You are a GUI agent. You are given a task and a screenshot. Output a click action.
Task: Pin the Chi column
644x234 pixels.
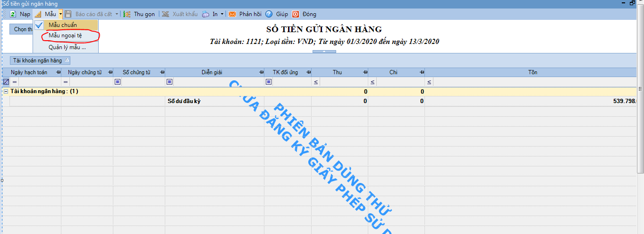point(422,72)
